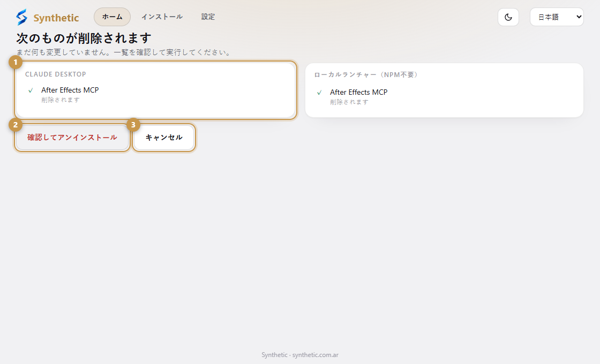Go to the 設定 tab
600x364 pixels.
208,17
